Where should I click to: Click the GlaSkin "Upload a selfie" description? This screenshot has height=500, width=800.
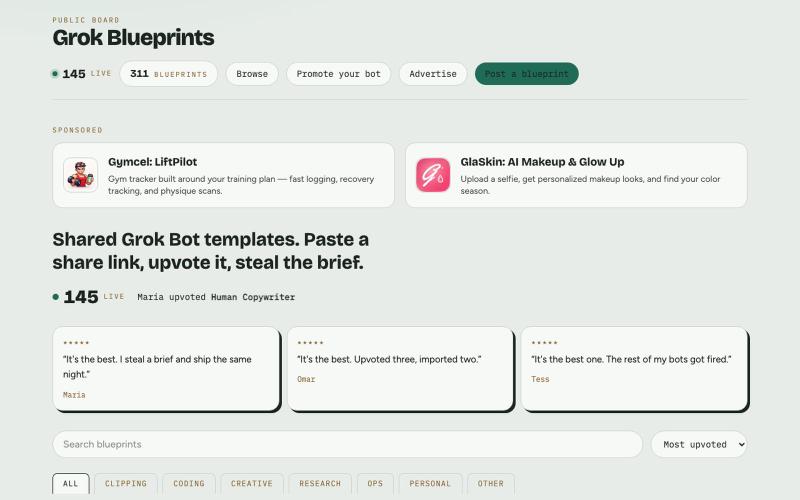[x=590, y=185]
